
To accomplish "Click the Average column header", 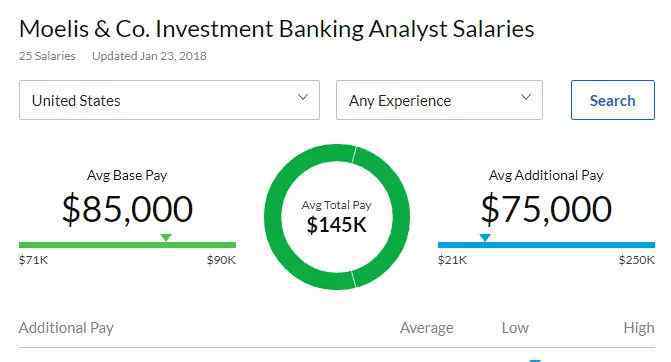I will click(426, 328).
